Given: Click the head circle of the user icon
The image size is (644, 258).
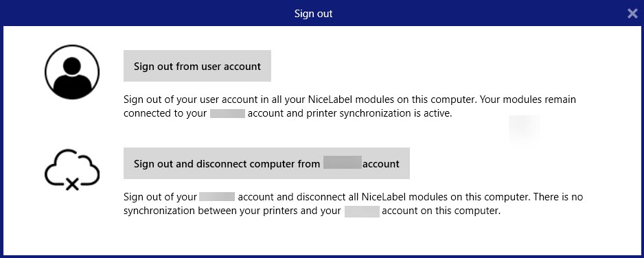Looking at the screenshot, I should (72, 66).
